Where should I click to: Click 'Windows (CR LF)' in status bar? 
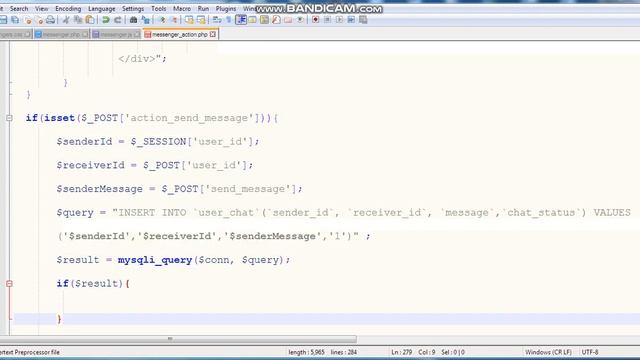click(548, 352)
